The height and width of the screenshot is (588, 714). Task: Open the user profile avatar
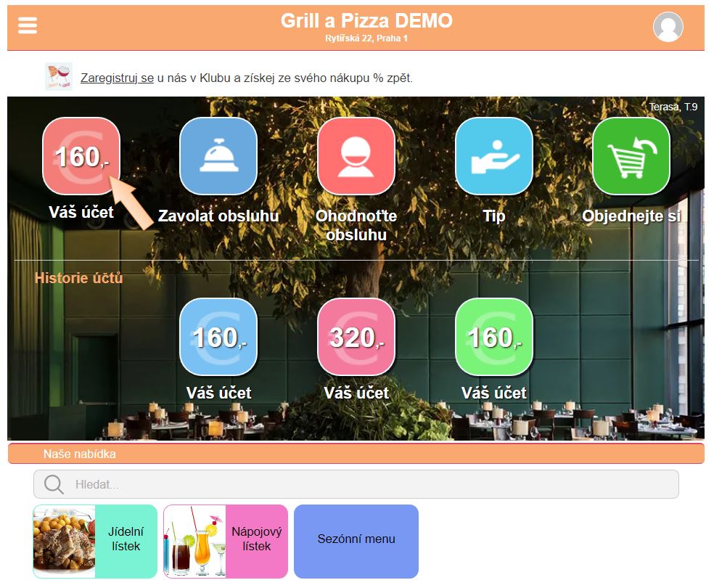click(x=668, y=28)
